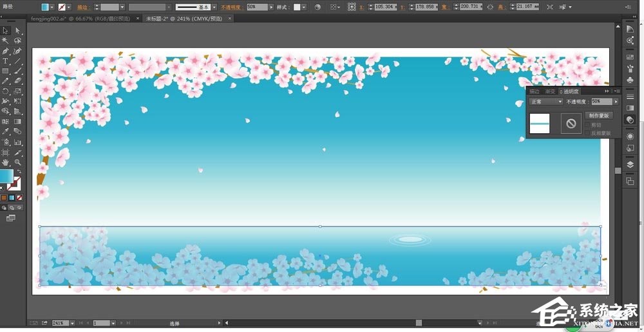
Task: Select the Magic Wand tool
Action: point(5,40)
